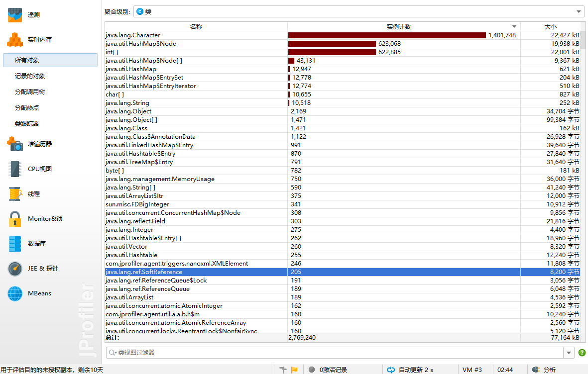Viewport: 588px width, 374px height.
Task: Open the class view filter history dropdown arrow
Action: click(x=569, y=353)
